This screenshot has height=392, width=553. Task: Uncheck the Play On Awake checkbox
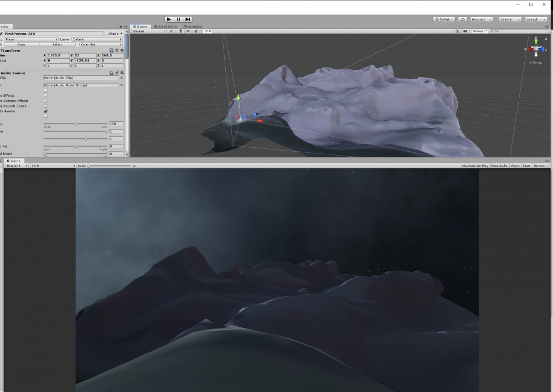pyautogui.click(x=45, y=111)
